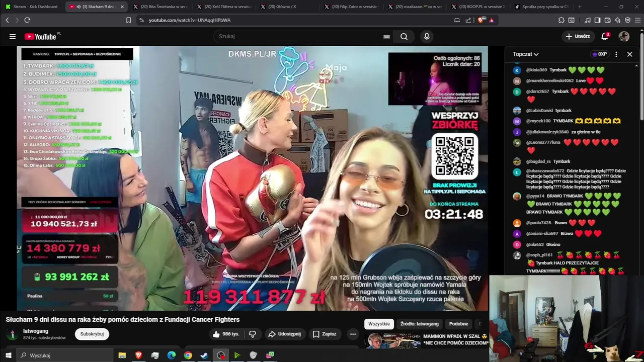Switch to the Główna / X tab
The image size is (644, 362).
click(288, 7)
